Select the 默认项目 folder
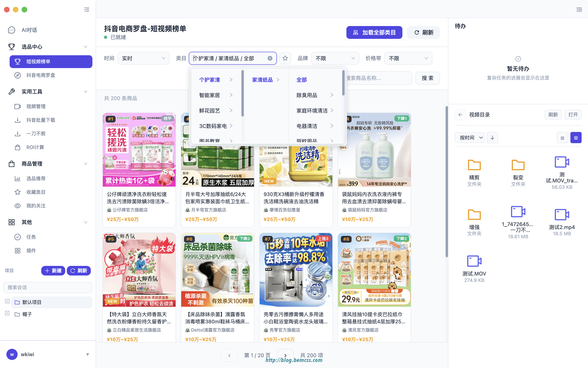The width and height of the screenshot is (588, 368). [52, 302]
